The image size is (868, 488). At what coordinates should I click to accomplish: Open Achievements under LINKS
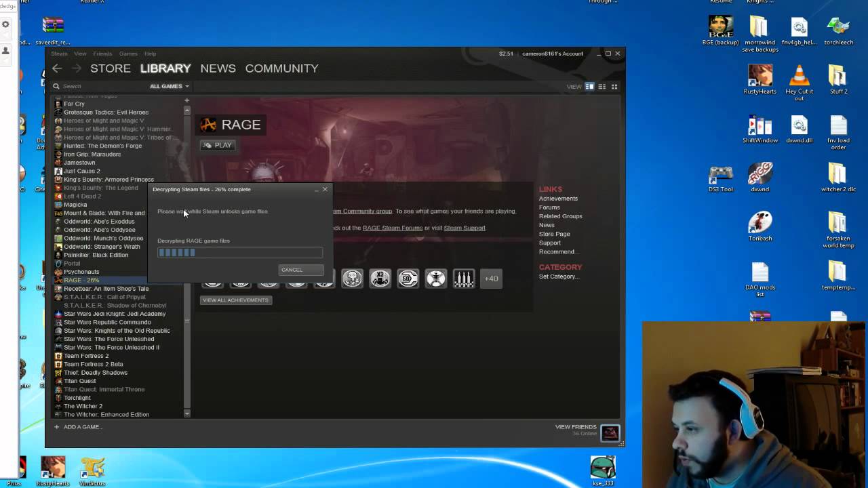coord(558,199)
